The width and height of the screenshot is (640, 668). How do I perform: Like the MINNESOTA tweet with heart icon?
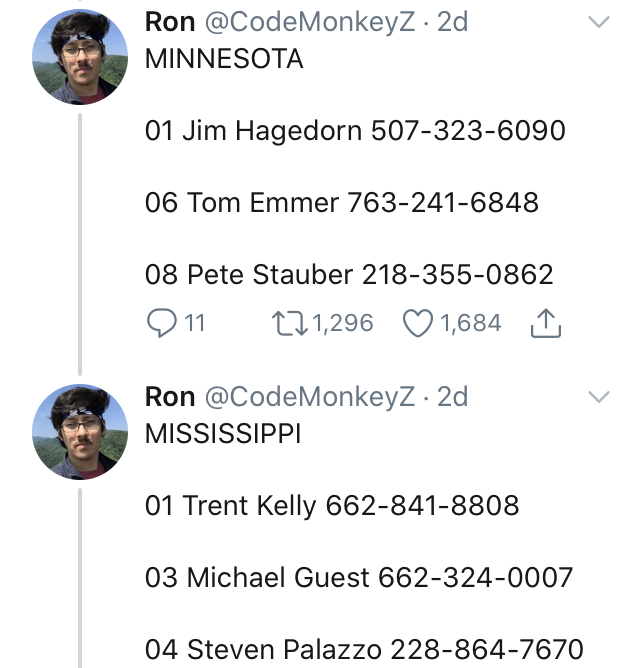click(x=418, y=323)
